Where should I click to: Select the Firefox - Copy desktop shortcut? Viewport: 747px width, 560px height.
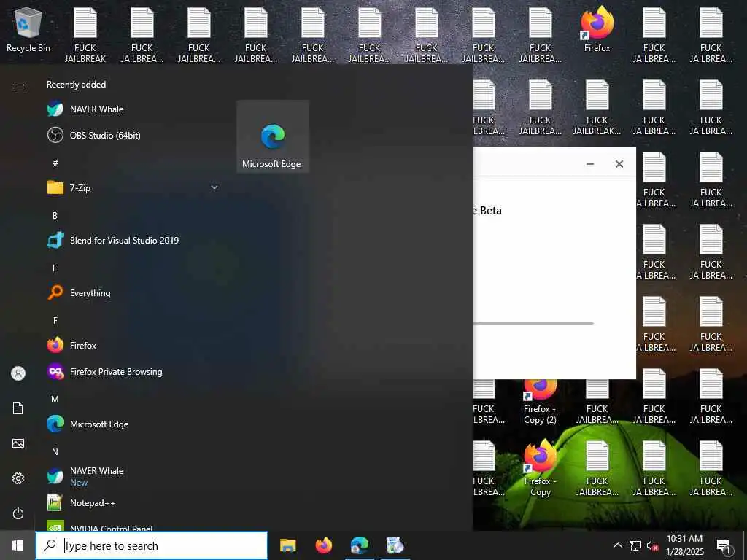point(541,469)
